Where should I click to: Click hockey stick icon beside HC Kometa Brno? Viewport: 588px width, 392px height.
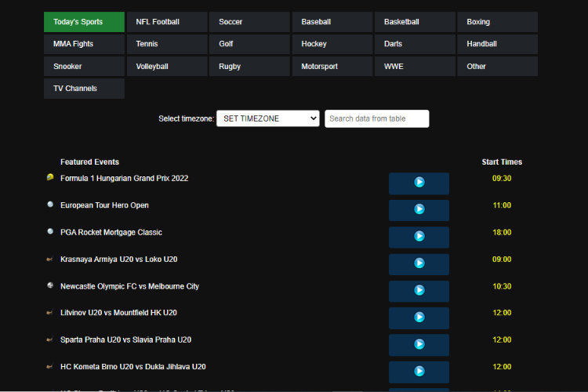(49, 366)
